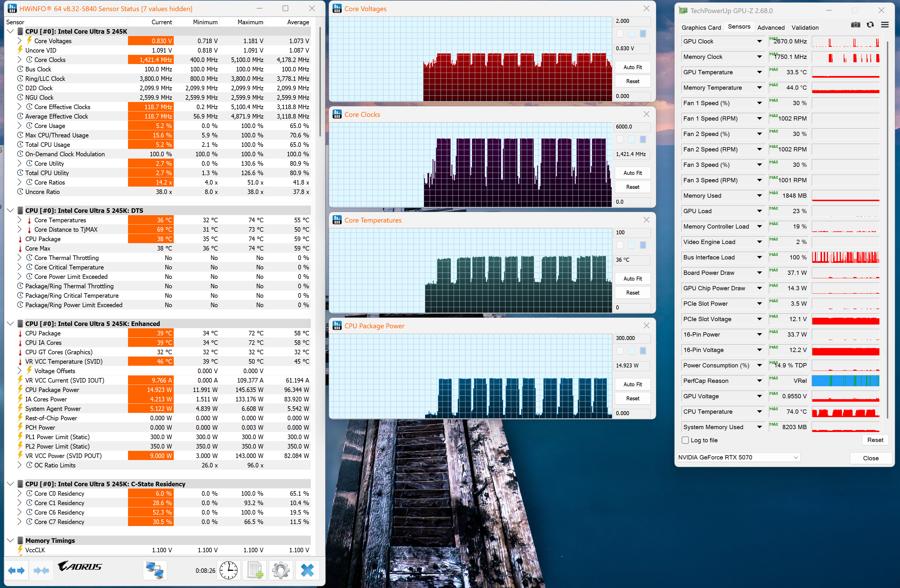Take GPU-Z screenshot with camera icon

[x=855, y=25]
